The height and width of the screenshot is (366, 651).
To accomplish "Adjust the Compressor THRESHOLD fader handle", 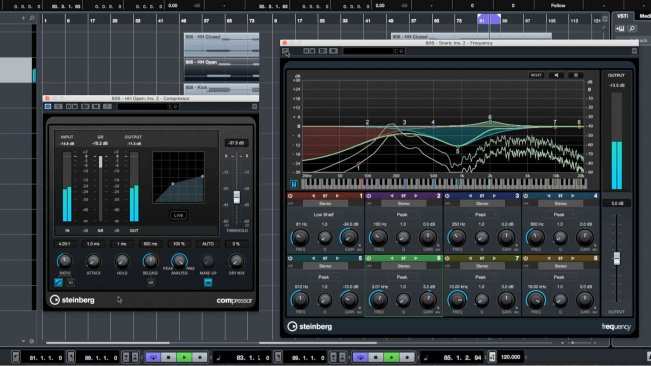I will pos(237,197).
